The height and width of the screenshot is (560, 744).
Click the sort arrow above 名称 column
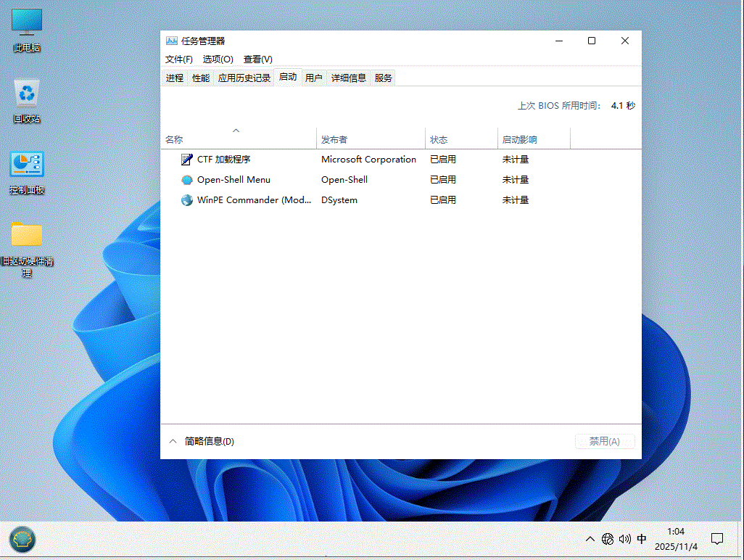(x=236, y=131)
